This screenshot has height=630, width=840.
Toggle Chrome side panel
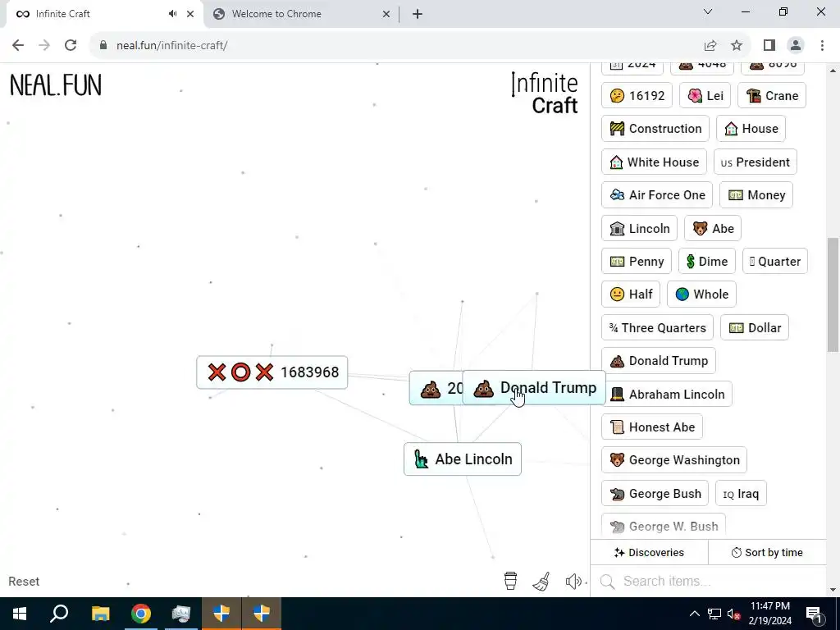769,46
